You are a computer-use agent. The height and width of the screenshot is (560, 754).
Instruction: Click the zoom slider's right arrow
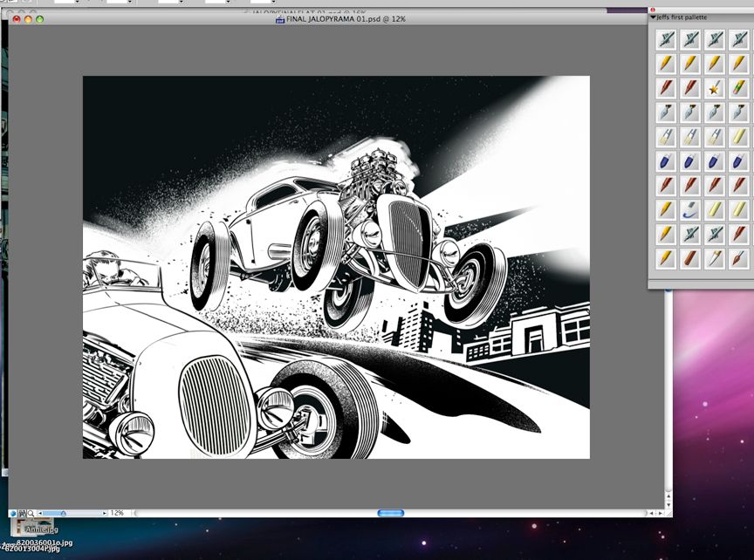105,514
